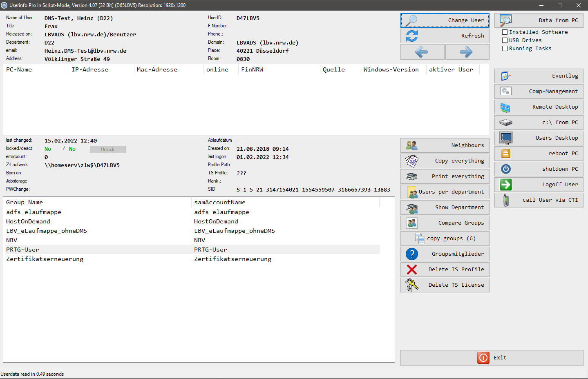
Task: Click the SID value S-1-5-21-3147154021
Action: point(313,190)
